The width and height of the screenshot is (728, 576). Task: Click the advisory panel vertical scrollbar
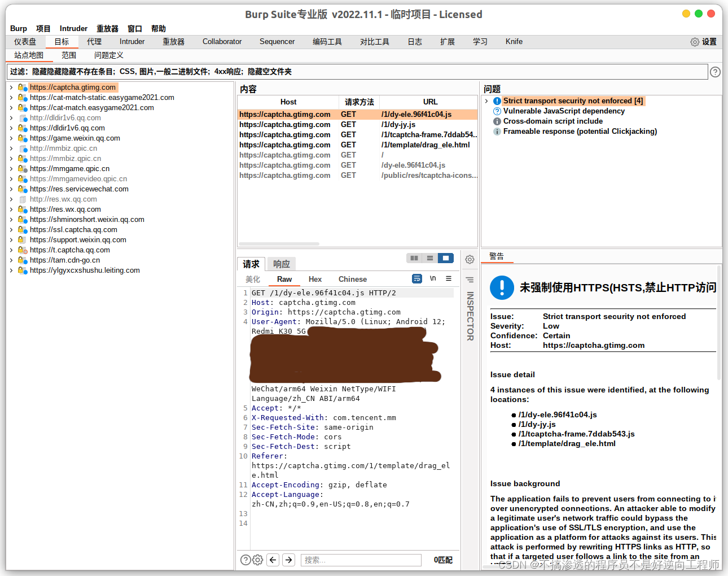pos(719,323)
